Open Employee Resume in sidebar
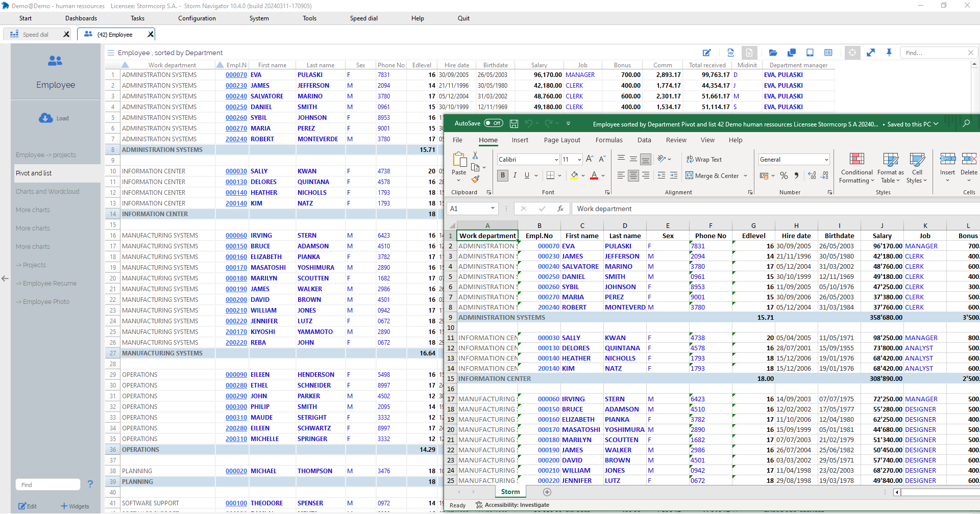Viewport: 980px width, 514px height. tap(46, 283)
